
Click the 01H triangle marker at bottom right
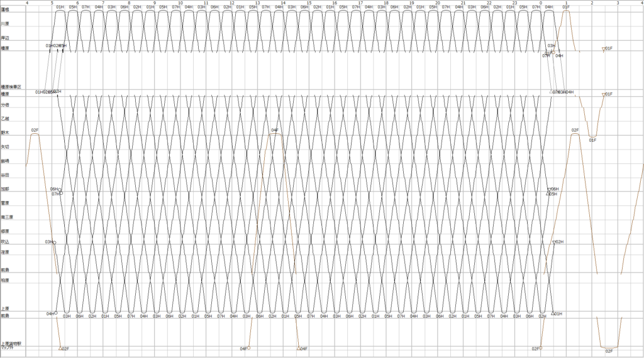553,313
